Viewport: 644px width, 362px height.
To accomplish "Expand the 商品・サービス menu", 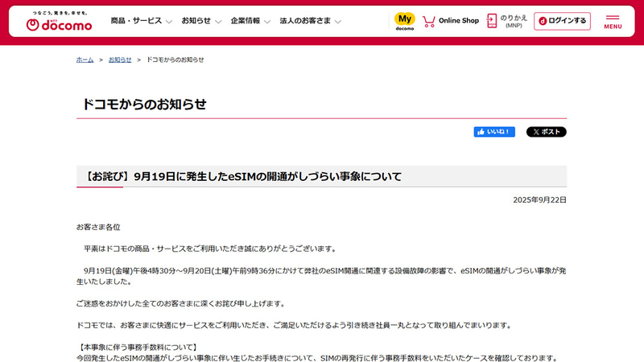I will click(141, 21).
